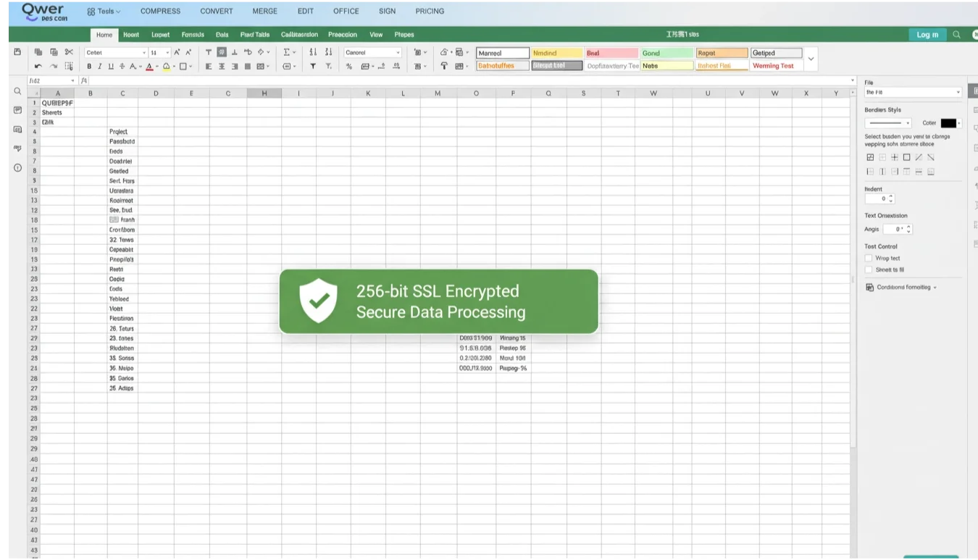Open the CONVERT menu
The height and width of the screenshot is (560, 978).
(217, 12)
